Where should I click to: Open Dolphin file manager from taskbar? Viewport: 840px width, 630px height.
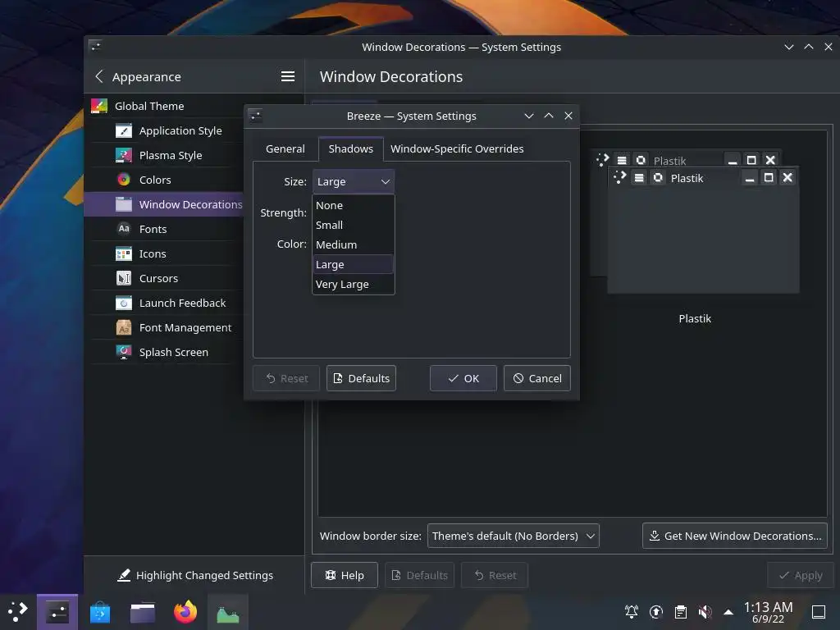[x=143, y=612]
